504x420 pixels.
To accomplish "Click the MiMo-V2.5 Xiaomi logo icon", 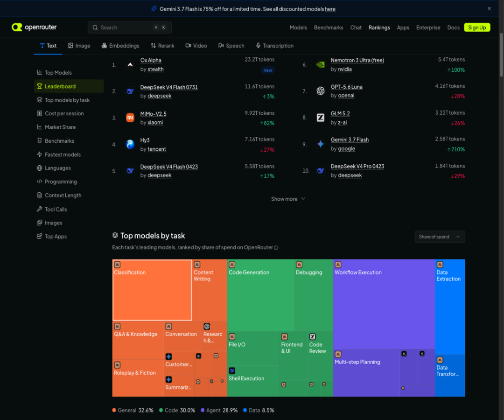I will click(x=130, y=118).
